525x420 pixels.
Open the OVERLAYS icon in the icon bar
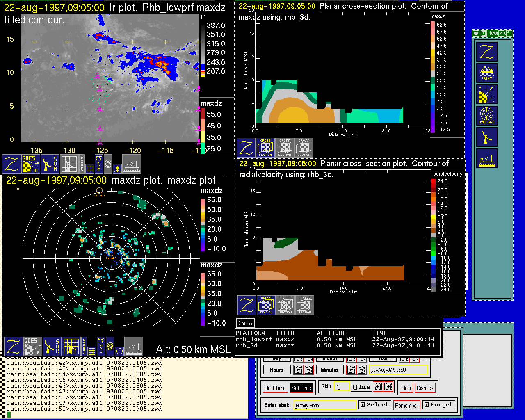(x=486, y=115)
